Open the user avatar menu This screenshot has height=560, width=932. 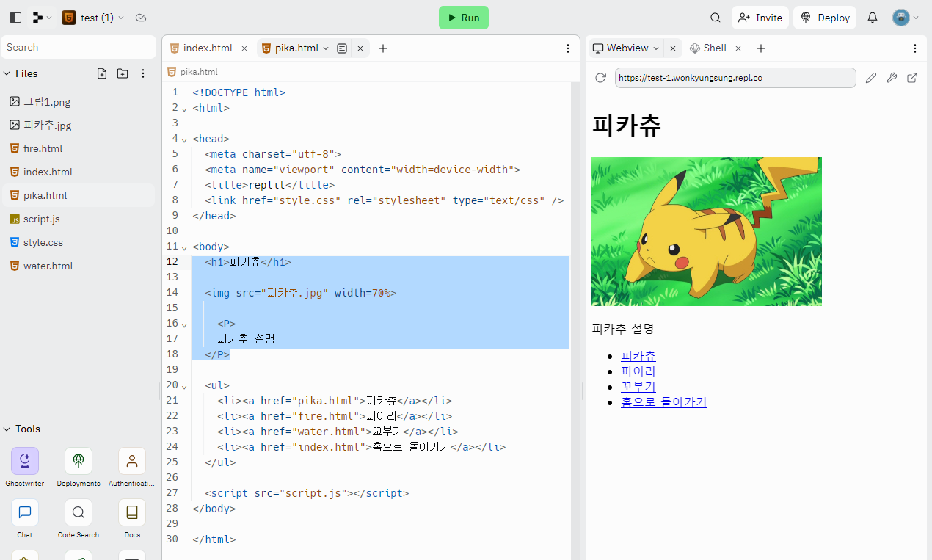(x=906, y=18)
